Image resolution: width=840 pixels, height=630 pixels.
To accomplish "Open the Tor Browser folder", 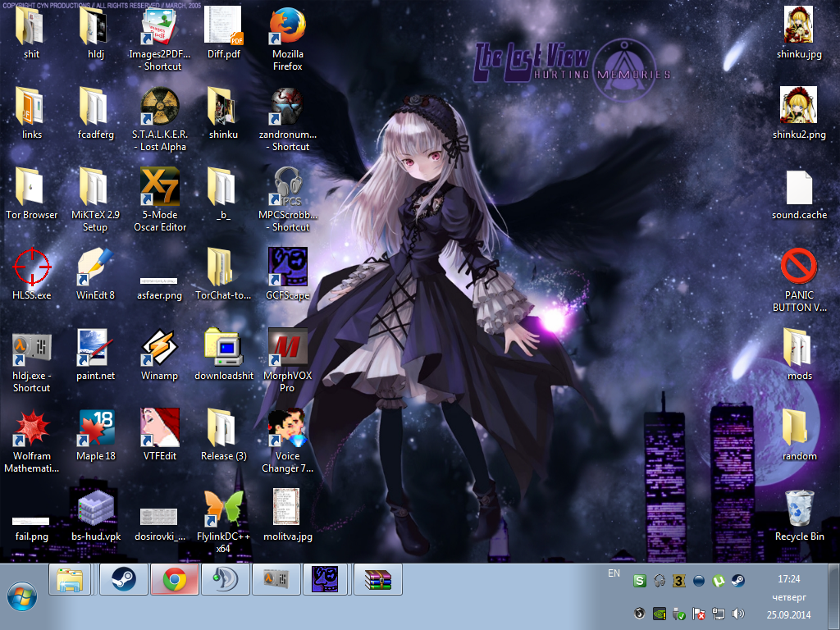I will 31,187.
